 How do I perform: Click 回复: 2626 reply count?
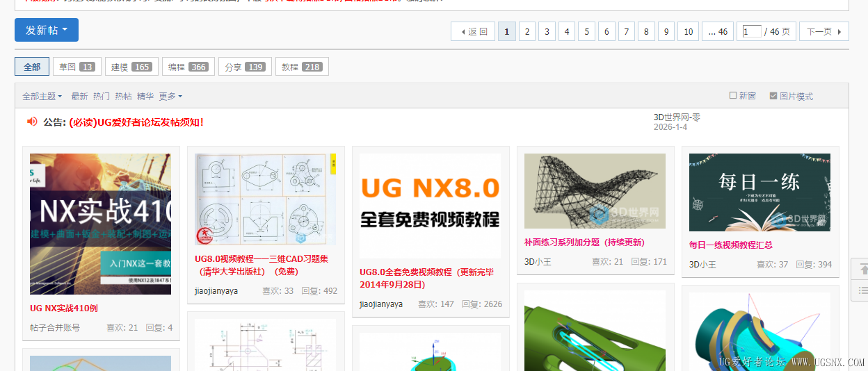[482, 304]
